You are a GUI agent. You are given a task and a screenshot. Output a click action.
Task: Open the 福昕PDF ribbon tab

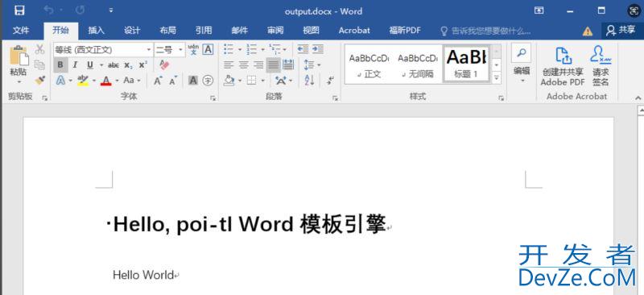405,31
